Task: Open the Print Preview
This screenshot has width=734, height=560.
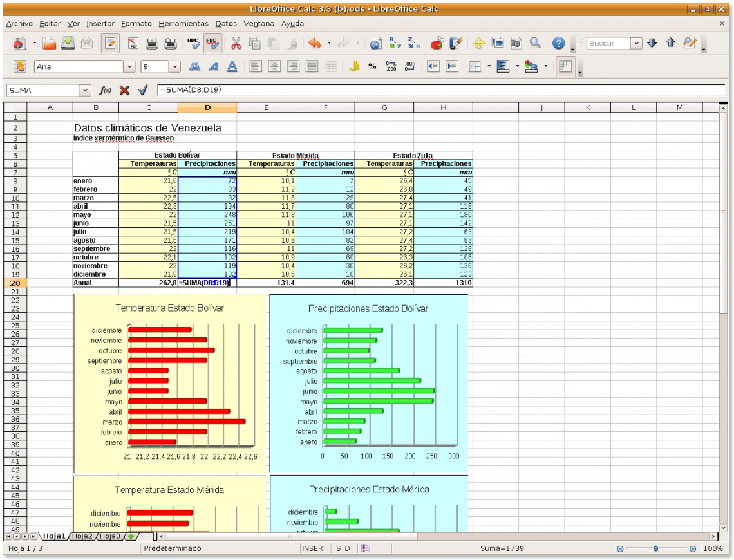Action: point(171,43)
